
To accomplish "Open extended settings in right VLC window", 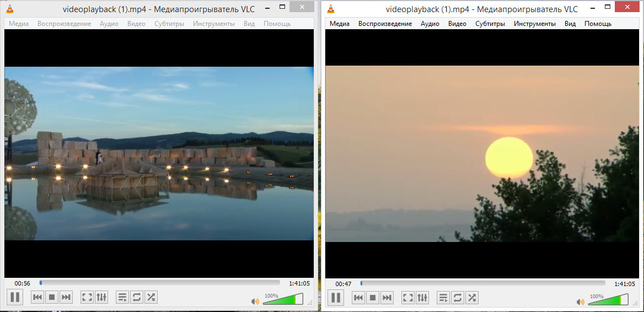I will click(x=422, y=297).
